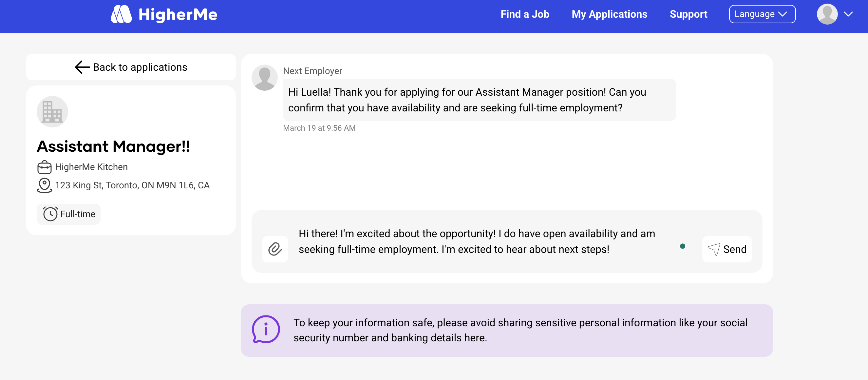Click the purple info bubble icon
The height and width of the screenshot is (380, 868).
tap(266, 330)
